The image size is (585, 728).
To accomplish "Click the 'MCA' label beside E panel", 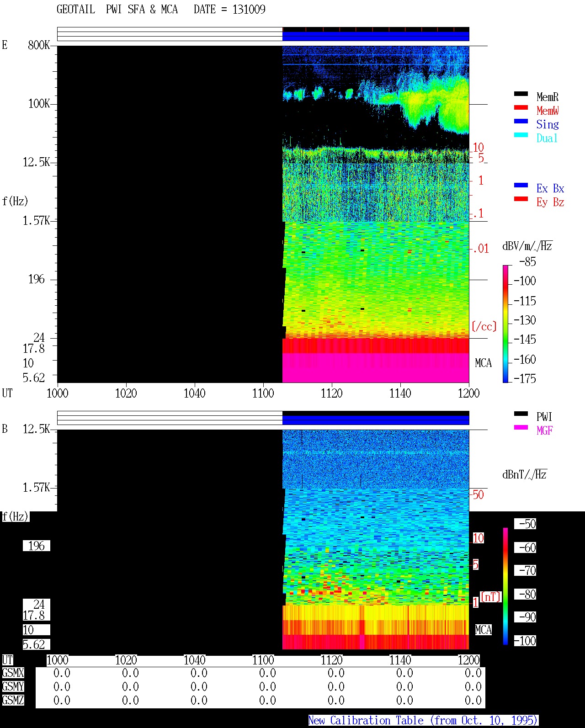I will (x=483, y=363).
